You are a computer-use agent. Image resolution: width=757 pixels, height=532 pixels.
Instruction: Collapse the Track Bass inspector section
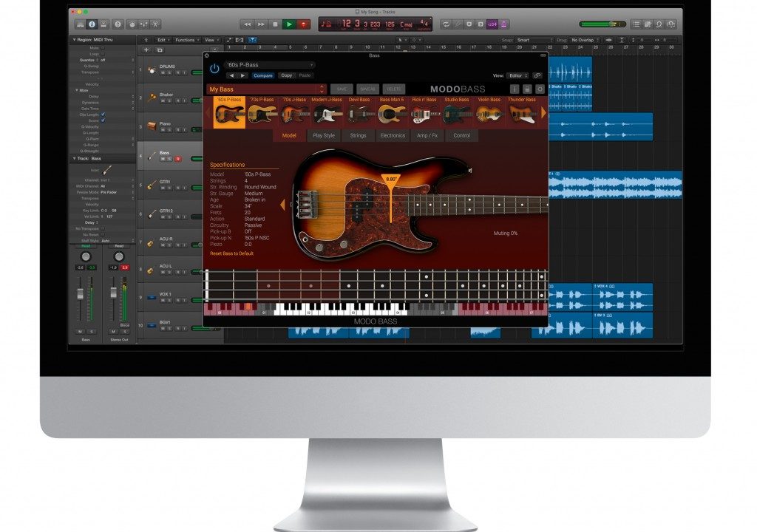(x=75, y=158)
